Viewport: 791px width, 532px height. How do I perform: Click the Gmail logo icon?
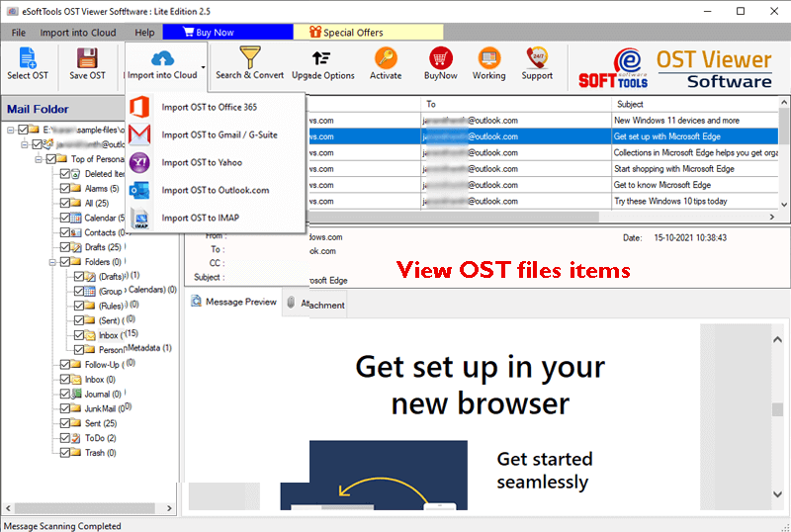[x=139, y=134]
